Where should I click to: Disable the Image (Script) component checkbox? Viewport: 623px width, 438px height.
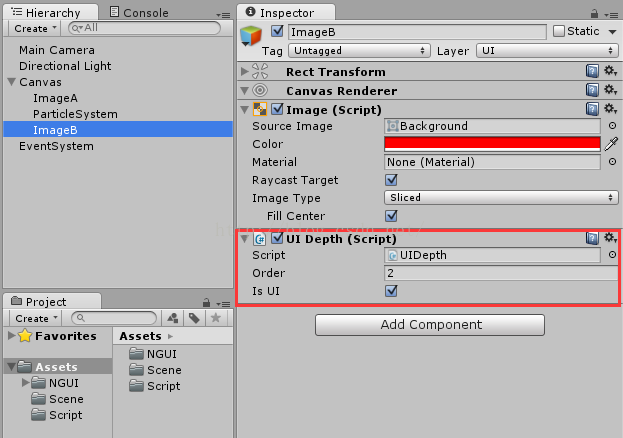click(277, 109)
